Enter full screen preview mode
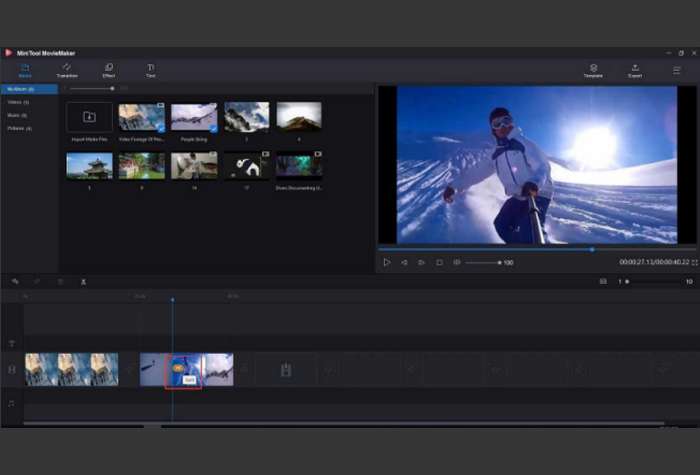 695,262
